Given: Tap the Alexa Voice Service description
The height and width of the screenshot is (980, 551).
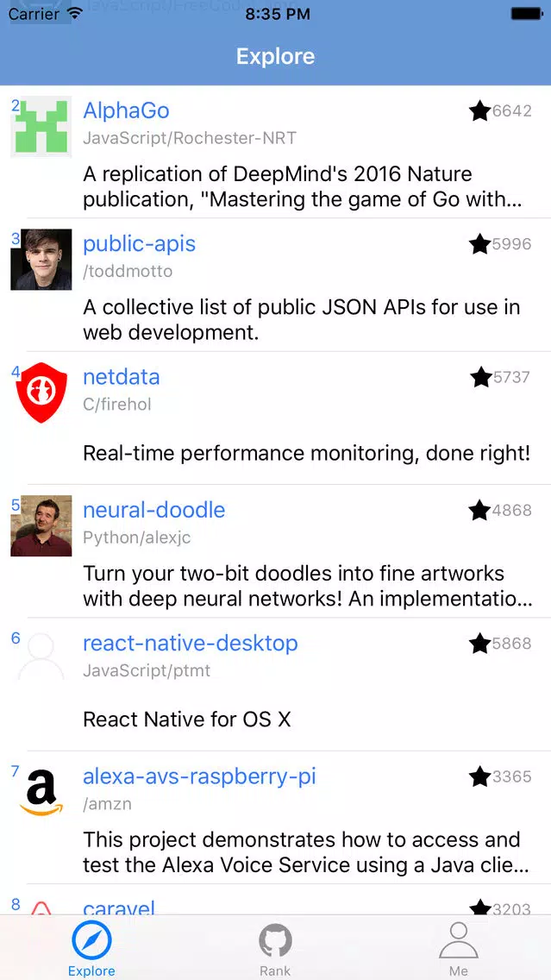Looking at the screenshot, I should click(307, 852).
